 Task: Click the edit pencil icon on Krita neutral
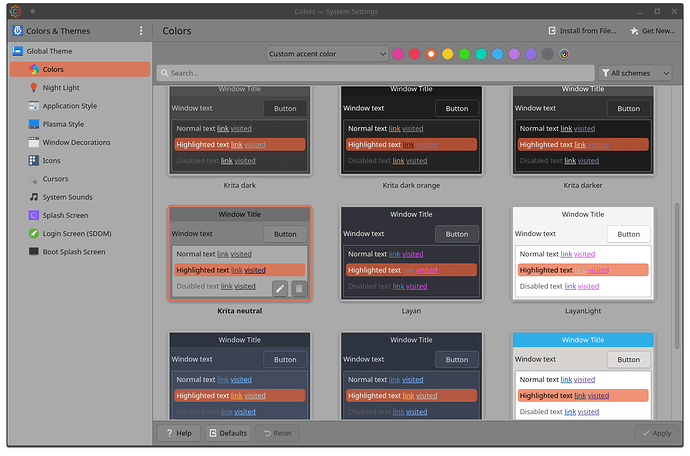tap(281, 289)
